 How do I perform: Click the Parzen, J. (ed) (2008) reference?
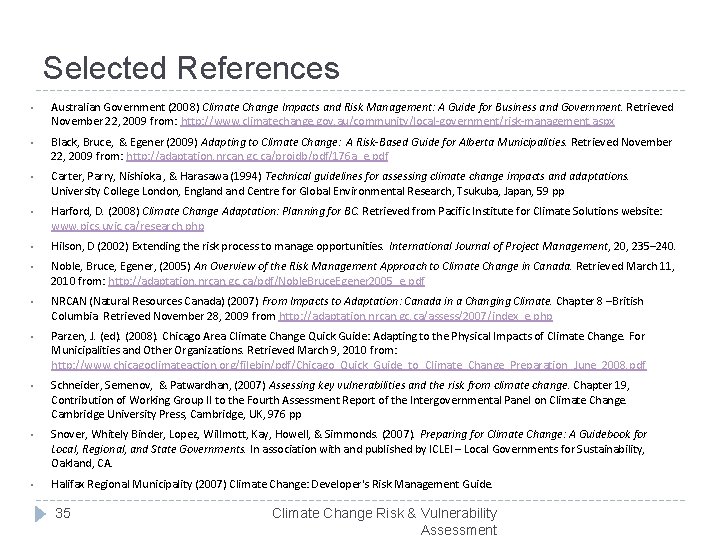(x=349, y=350)
